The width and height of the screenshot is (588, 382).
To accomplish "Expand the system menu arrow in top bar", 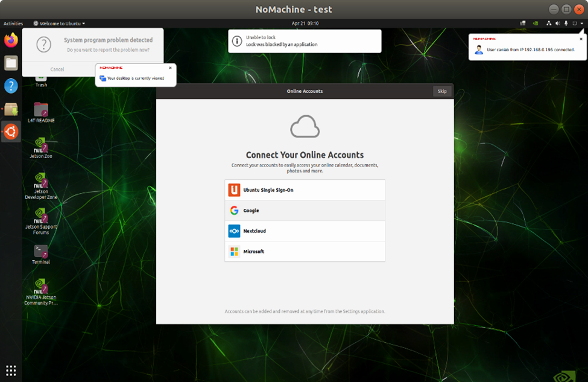I will coord(582,24).
